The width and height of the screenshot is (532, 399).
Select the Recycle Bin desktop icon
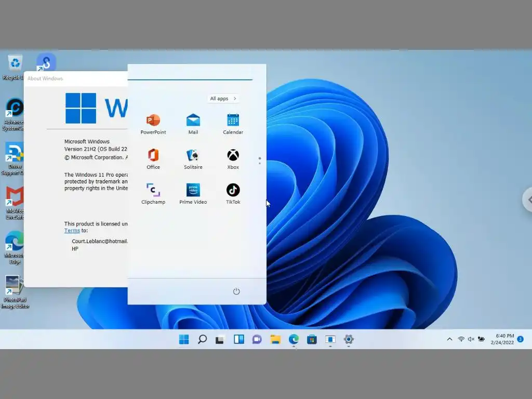14,67
